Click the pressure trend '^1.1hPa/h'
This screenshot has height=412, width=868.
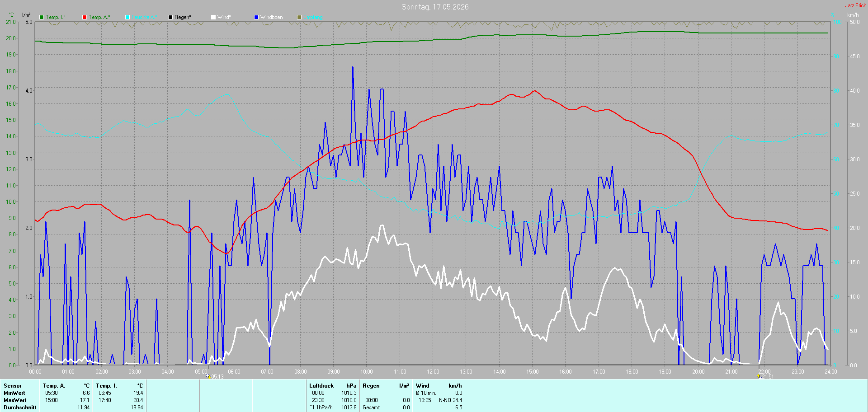click(321, 407)
